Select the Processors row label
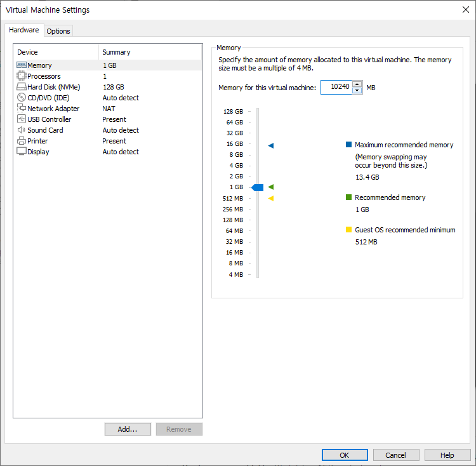The height and width of the screenshot is (466, 476). coord(44,76)
